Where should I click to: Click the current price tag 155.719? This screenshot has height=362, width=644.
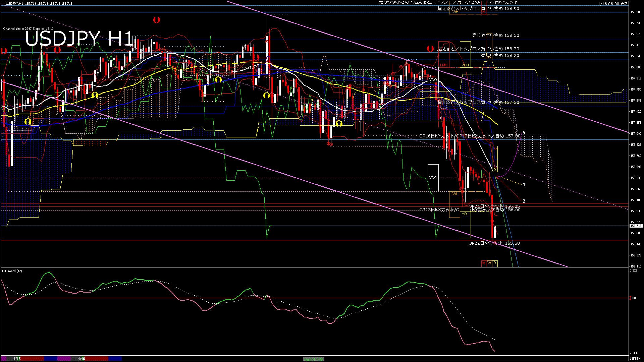(636, 226)
